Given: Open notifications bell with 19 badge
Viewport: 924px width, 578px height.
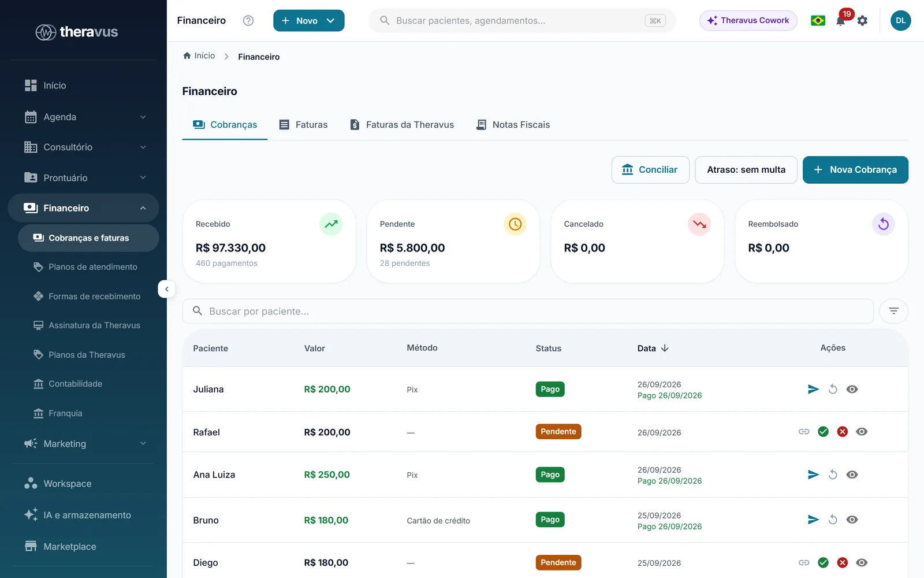Looking at the screenshot, I should point(841,21).
